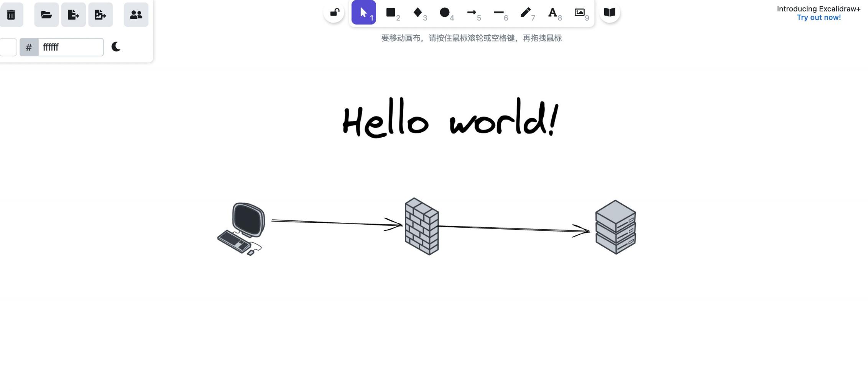Select the Rectangle tool
868x391 pixels.
tap(391, 13)
